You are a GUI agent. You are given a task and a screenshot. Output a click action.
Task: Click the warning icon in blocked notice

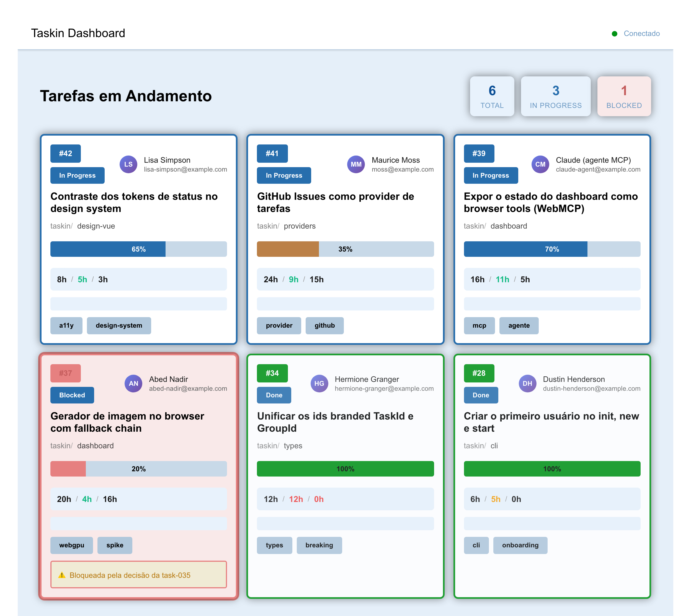[x=62, y=575]
